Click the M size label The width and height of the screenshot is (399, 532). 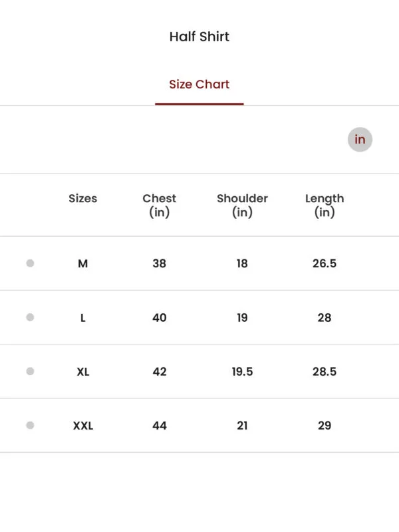pyautogui.click(x=82, y=263)
